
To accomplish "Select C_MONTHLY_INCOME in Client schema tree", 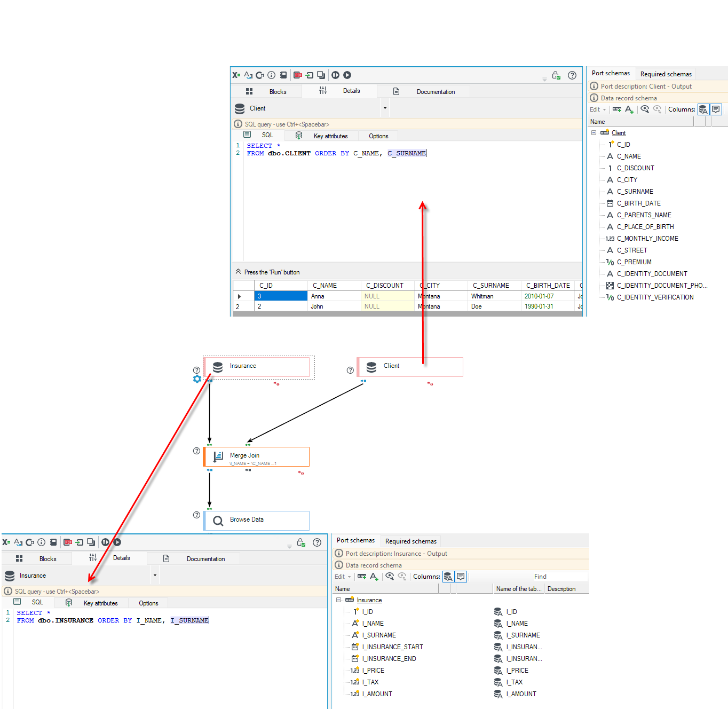I will pos(647,239).
